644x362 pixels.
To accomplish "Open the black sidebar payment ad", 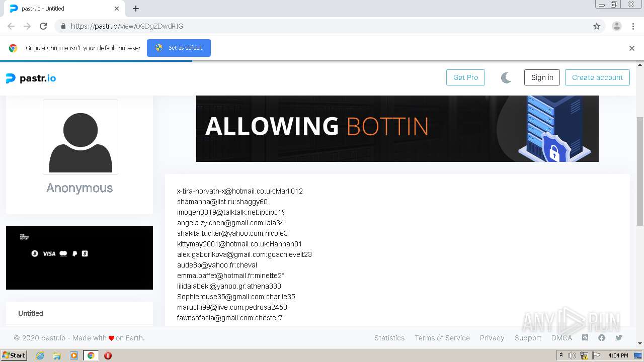I will (x=79, y=258).
